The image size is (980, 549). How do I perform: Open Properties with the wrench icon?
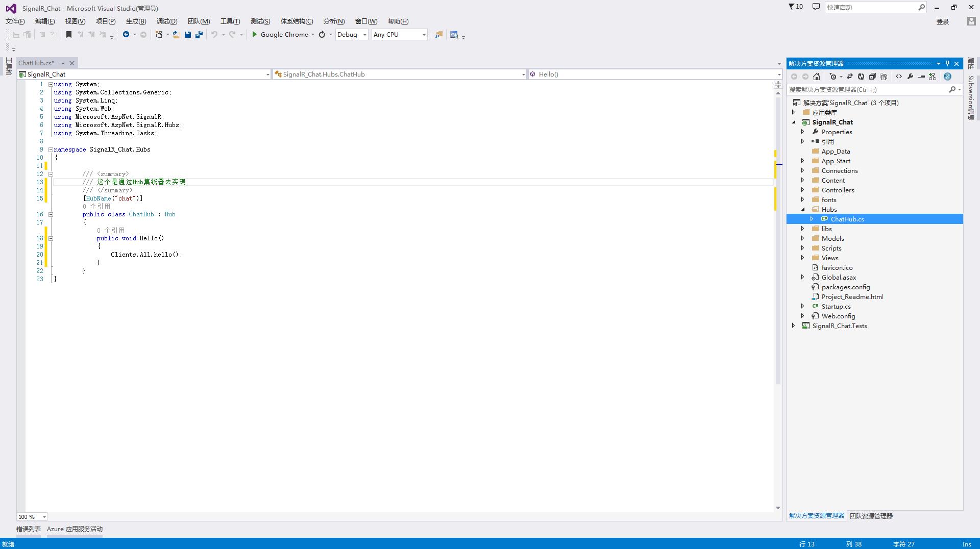pyautogui.click(x=910, y=77)
